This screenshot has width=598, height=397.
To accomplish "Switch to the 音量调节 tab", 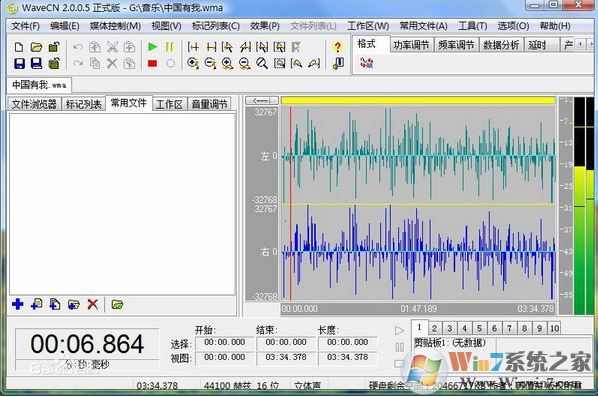I will point(209,104).
